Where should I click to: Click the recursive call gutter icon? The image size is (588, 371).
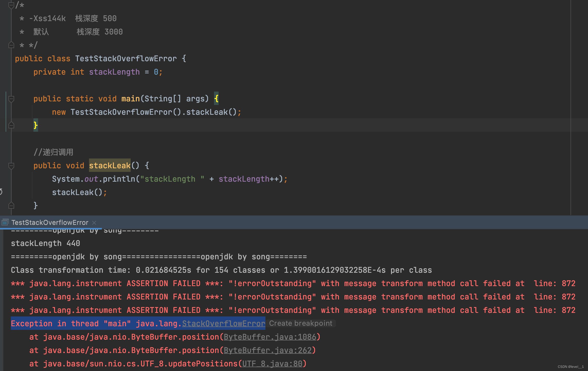(1, 192)
